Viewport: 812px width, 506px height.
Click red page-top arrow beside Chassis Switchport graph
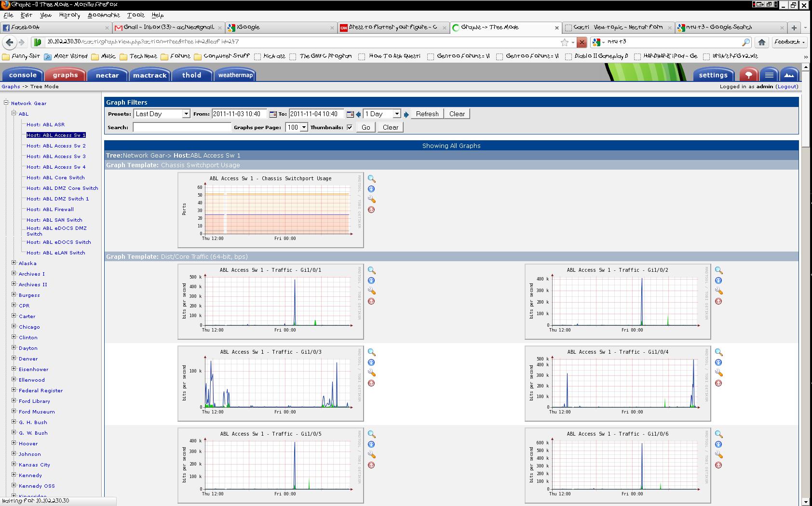(371, 210)
